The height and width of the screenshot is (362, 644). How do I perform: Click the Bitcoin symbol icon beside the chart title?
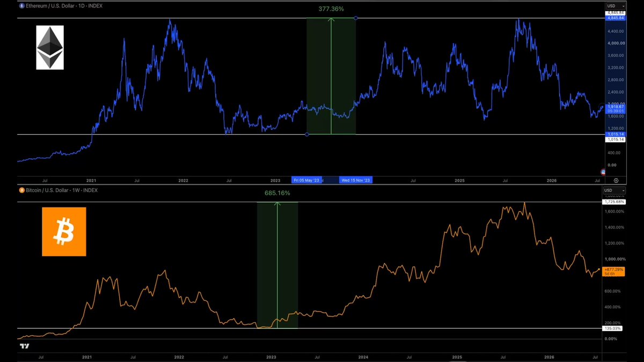22,190
